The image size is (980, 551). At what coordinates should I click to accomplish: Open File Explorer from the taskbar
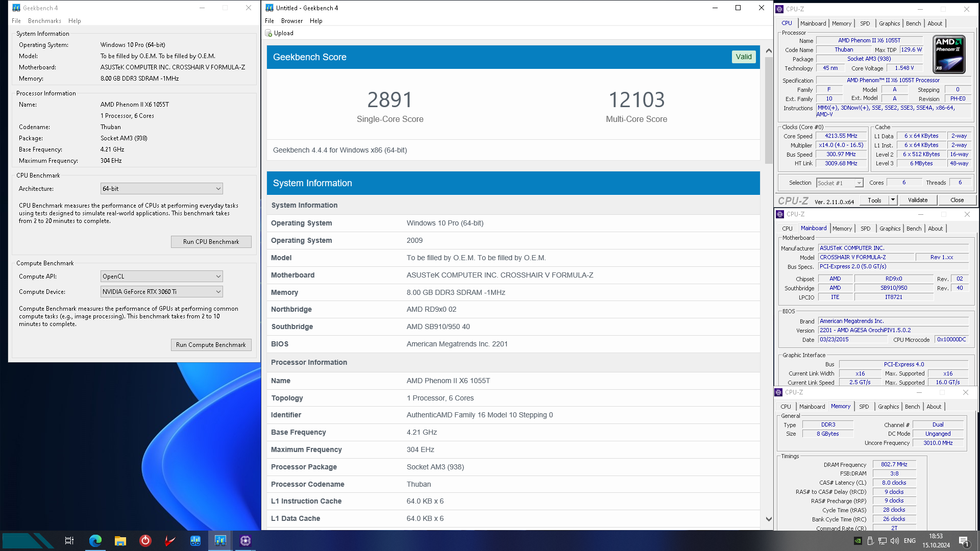tap(120, 541)
